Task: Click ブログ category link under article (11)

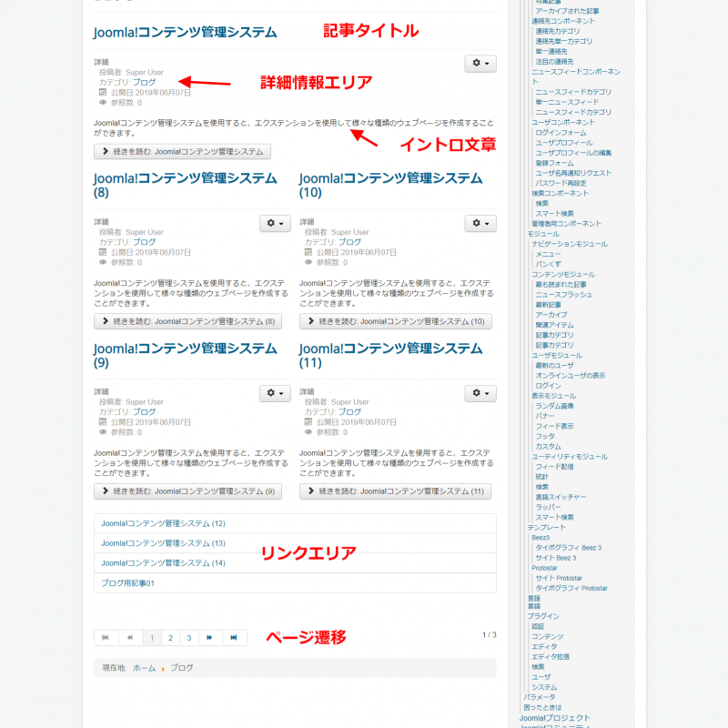Action: pyautogui.click(x=349, y=412)
